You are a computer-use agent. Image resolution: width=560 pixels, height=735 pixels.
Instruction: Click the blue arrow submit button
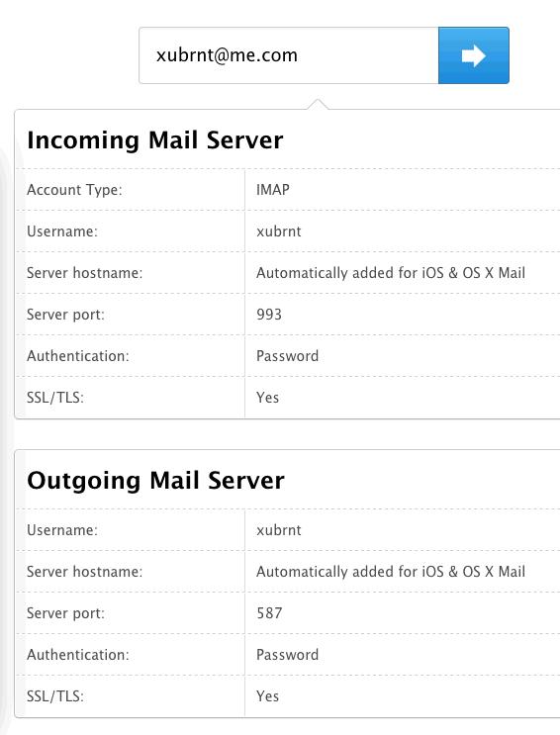coord(474,55)
